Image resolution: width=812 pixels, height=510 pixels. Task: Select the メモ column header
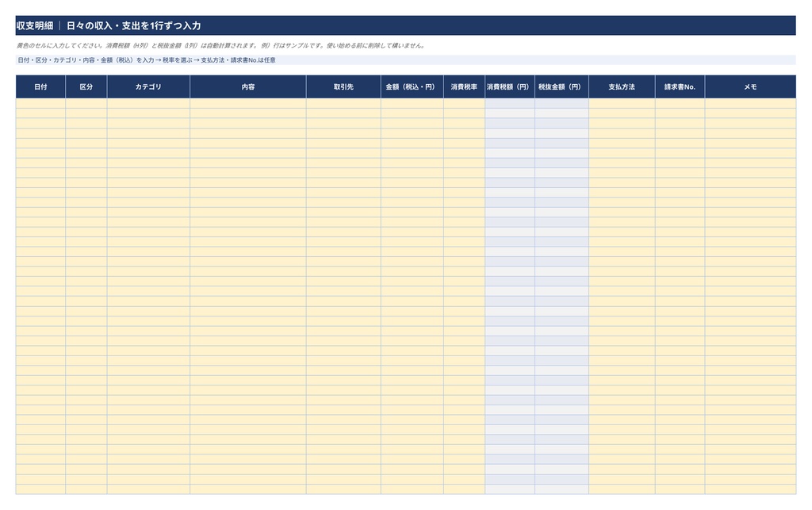click(x=750, y=86)
